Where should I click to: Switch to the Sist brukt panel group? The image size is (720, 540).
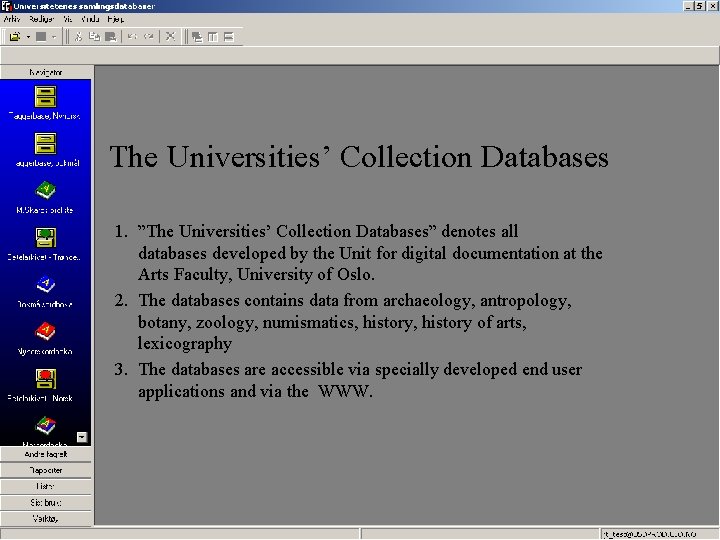click(46, 503)
